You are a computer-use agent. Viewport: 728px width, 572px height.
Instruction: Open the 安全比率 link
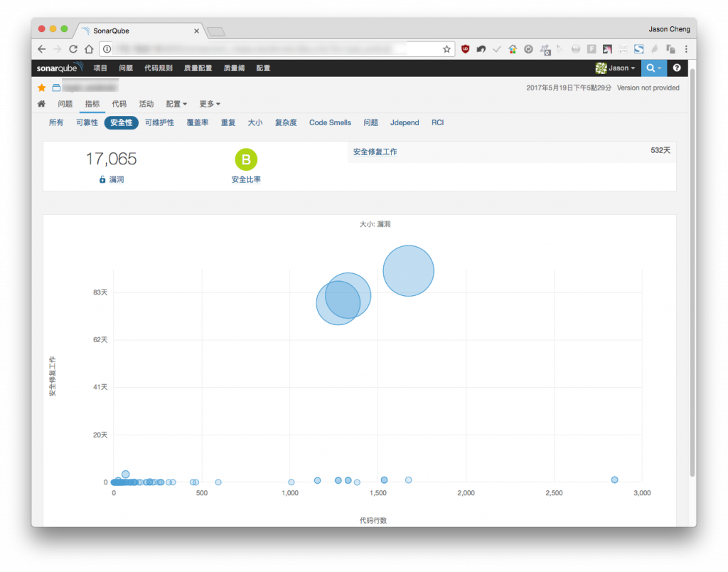coord(246,179)
